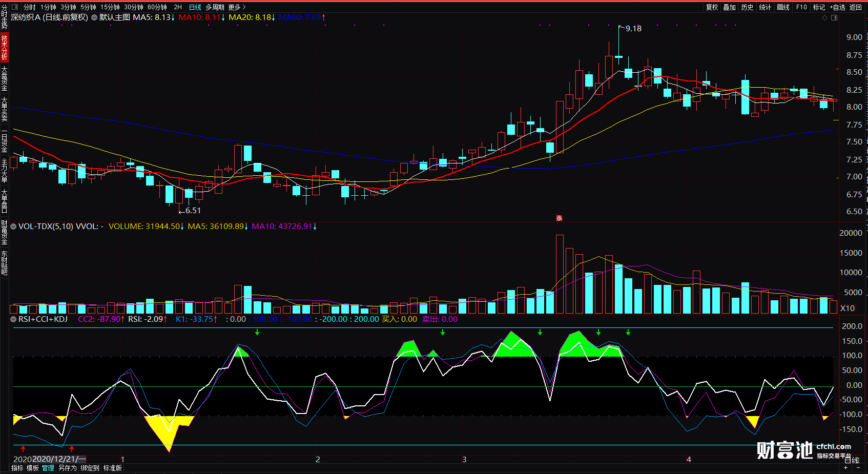Expand the 默认主图 main chart indicator menu
Viewport: 868px width, 474px height.
(94, 17)
